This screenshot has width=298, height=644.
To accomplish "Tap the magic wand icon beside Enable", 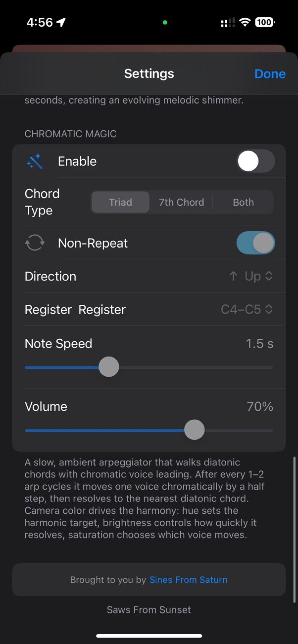I will [x=35, y=161].
